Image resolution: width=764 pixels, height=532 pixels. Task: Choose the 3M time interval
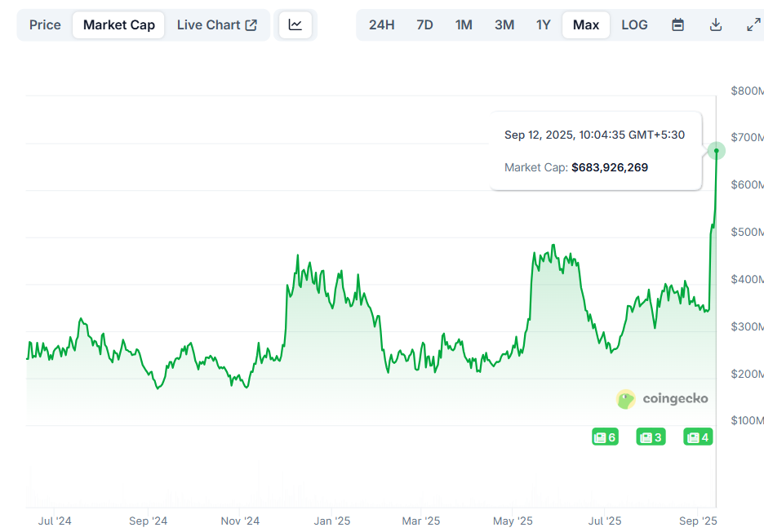tap(504, 24)
